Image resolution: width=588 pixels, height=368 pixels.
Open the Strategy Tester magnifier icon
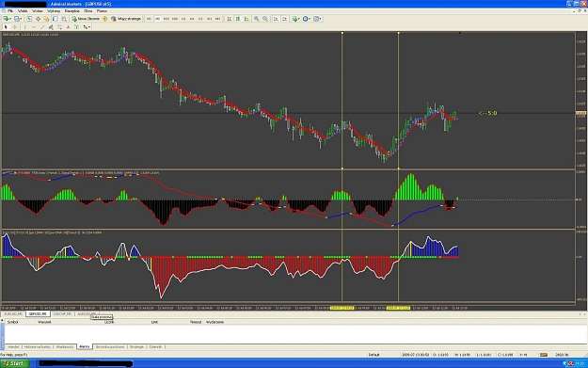[64, 19]
